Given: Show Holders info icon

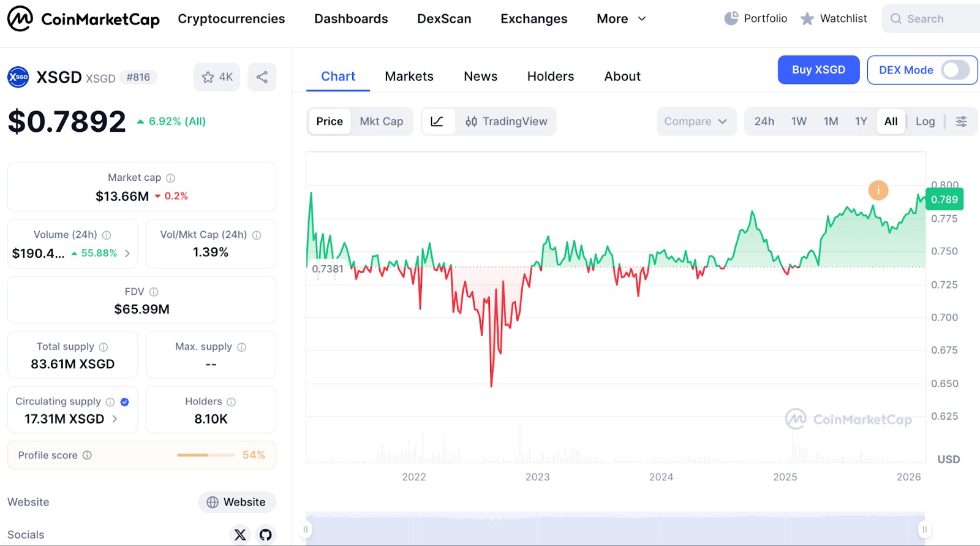Looking at the screenshot, I should pyautogui.click(x=232, y=402).
